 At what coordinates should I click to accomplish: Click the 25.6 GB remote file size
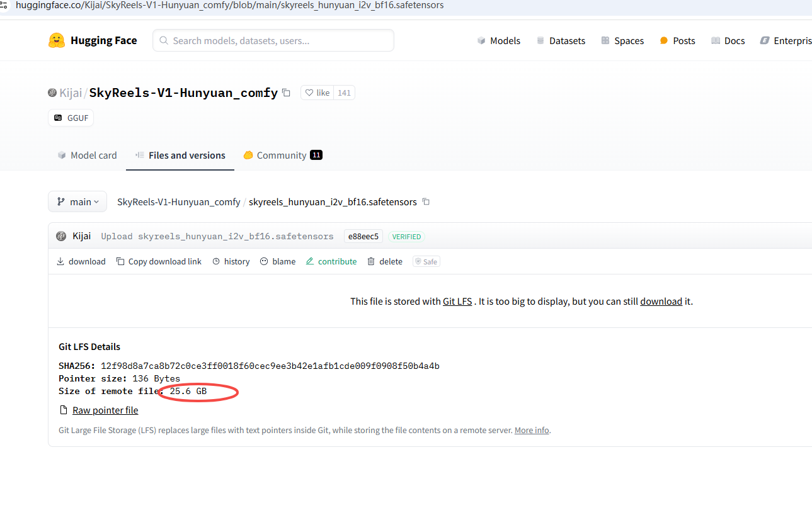188,391
